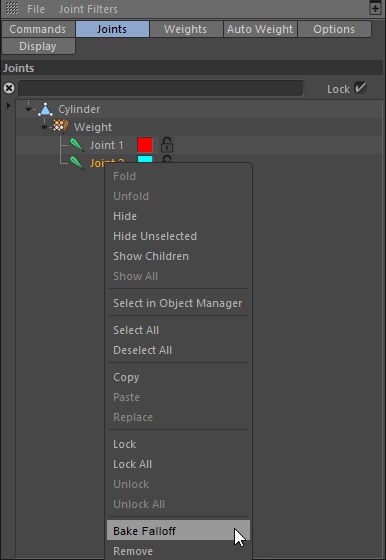Click the joint search input field

click(161, 88)
